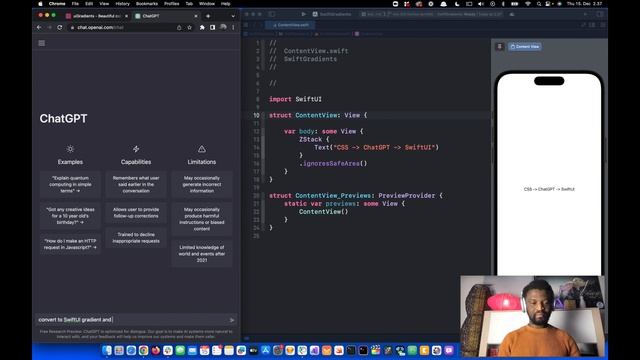Click the 'struct ContentView: View' code line
The width and height of the screenshot is (640, 360).
click(x=318, y=116)
